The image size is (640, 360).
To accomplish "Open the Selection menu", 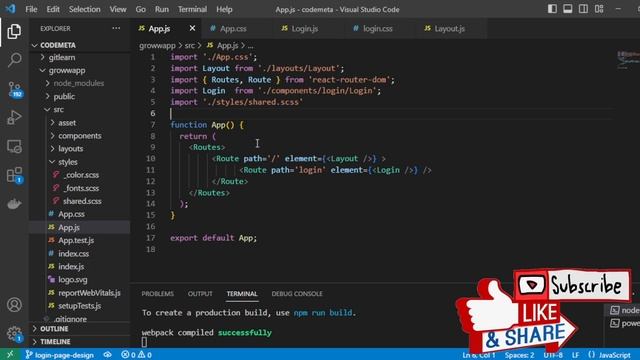I will click(84, 9).
